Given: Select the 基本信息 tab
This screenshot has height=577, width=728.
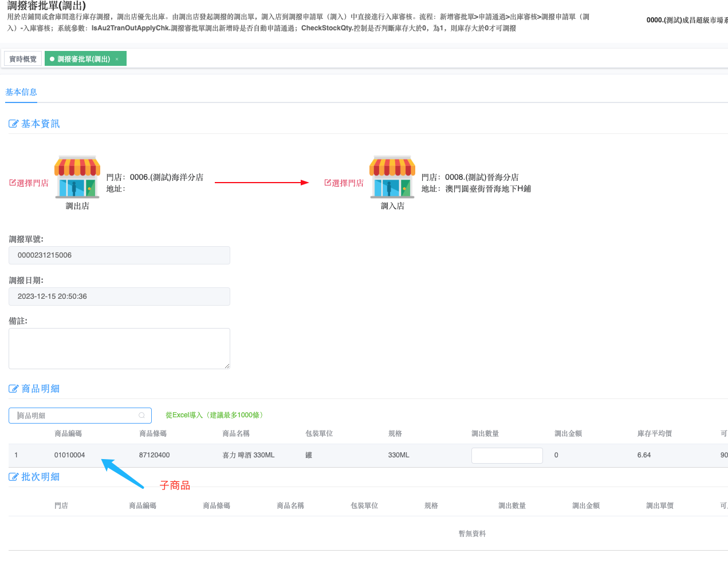Looking at the screenshot, I should 21,92.
